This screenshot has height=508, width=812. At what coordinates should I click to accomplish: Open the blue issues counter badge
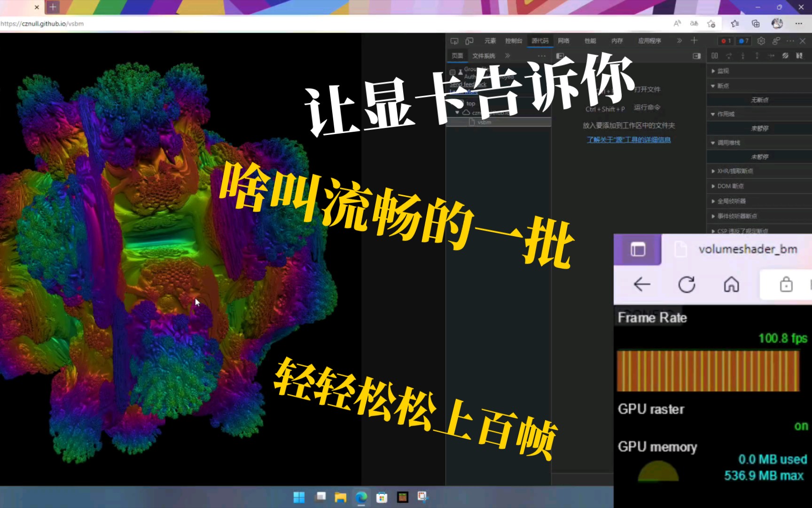pyautogui.click(x=743, y=41)
